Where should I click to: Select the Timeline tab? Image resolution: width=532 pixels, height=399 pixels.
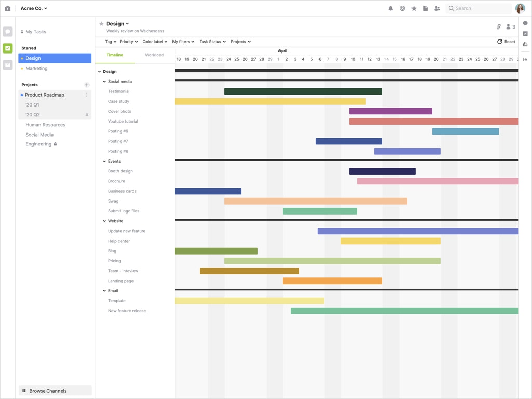115,55
